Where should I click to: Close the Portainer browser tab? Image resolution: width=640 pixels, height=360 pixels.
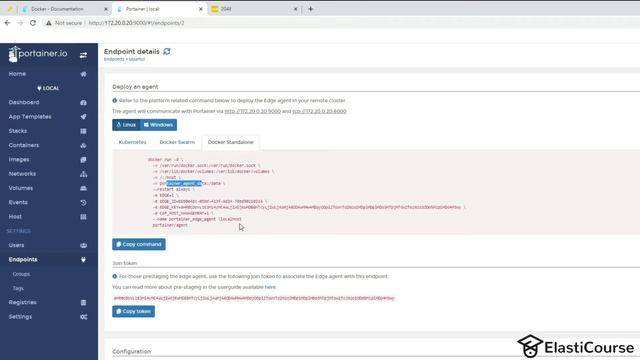[x=200, y=9]
